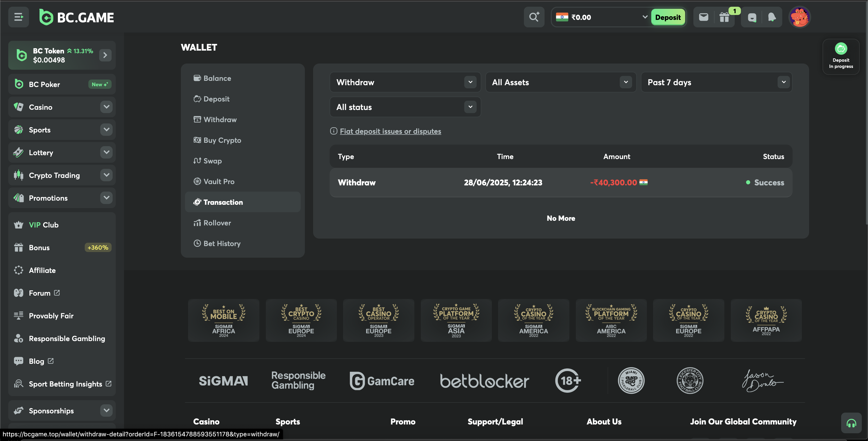The height and width of the screenshot is (441, 868).
Task: Select the Rollover wallet tab
Action: coord(243,223)
